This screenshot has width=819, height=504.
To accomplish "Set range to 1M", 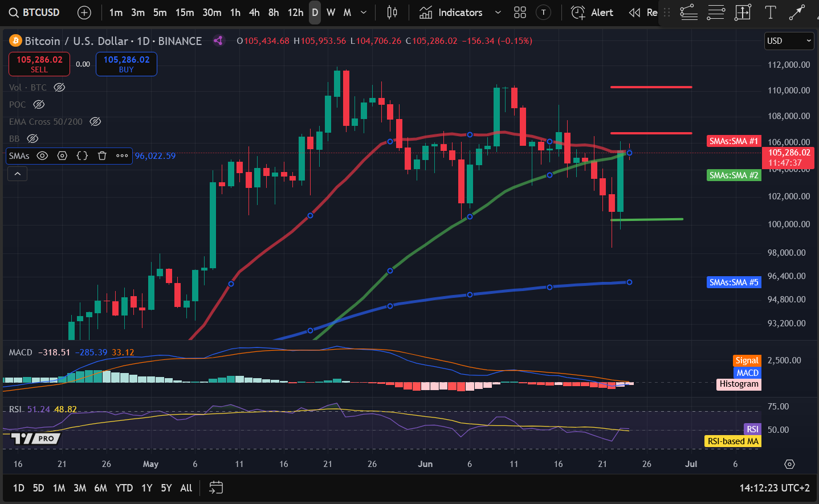I will 59,488.
